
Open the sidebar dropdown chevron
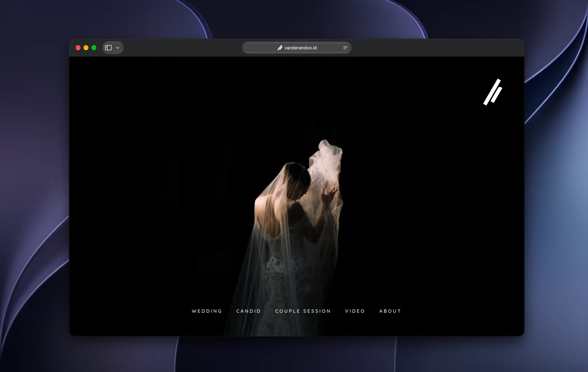(118, 48)
